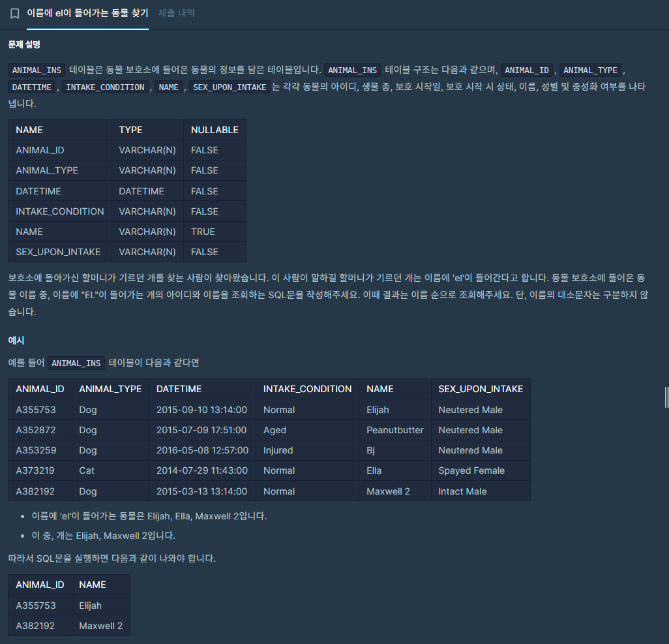Click ANIMAL_TYPE header in example data table
669x644 pixels.
coord(110,389)
